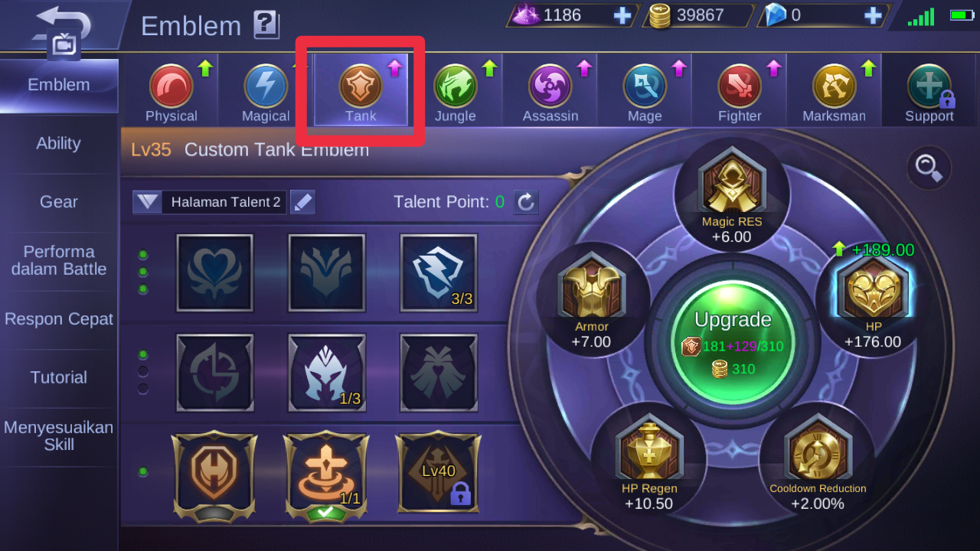Screen dimensions: 980x551
Task: Open the Ability sidebar tab
Action: point(59,144)
